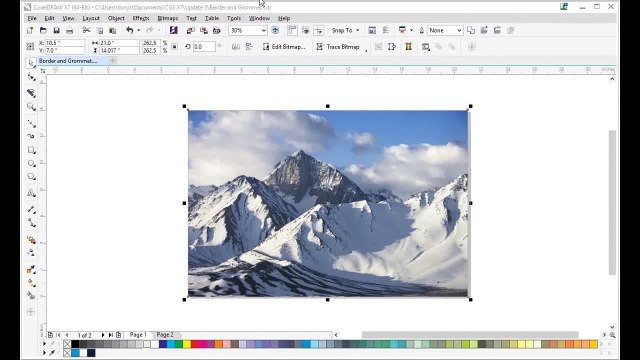
Task: Click the Search content icon
Action: (x=173, y=30)
